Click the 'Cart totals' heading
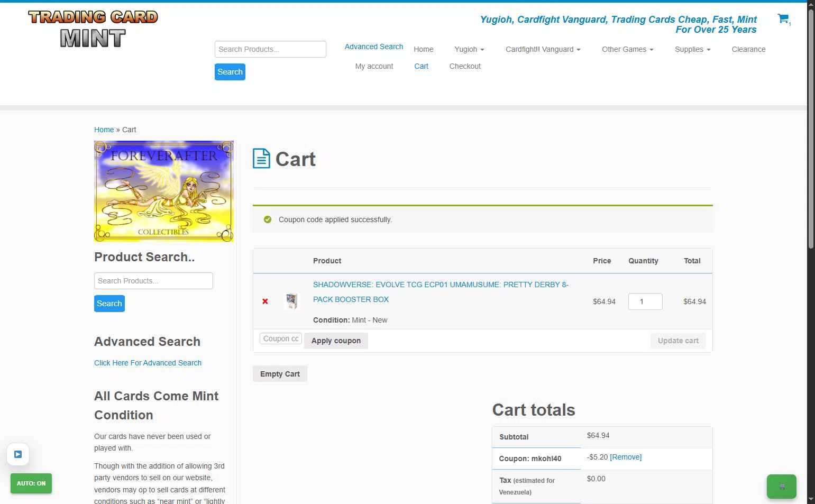Viewport: 815px width, 504px height. click(534, 410)
